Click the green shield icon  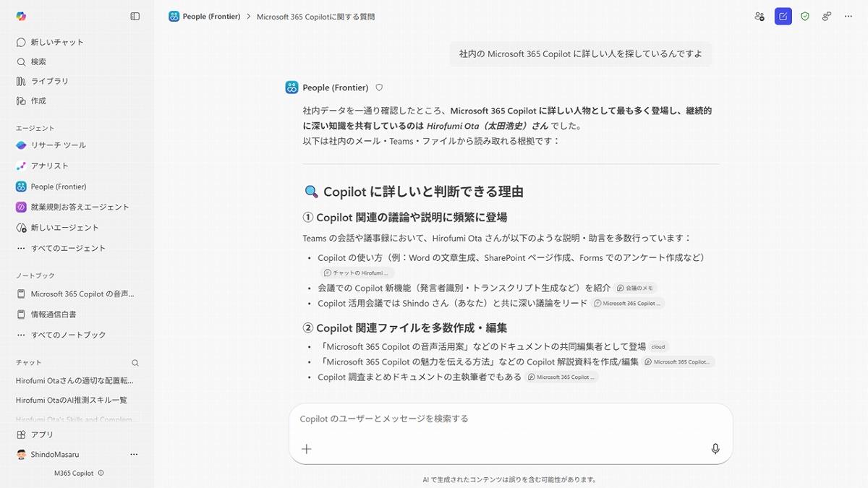point(804,16)
